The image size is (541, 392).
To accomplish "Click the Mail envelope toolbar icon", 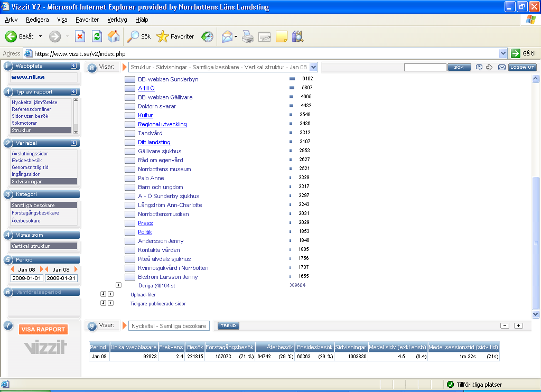I will (227, 36).
